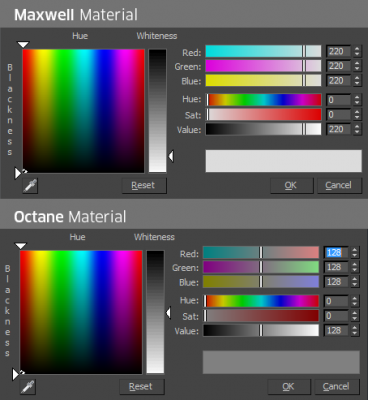
Task: Focus the Hue value field in Maxwell Material
Action: click(338, 100)
